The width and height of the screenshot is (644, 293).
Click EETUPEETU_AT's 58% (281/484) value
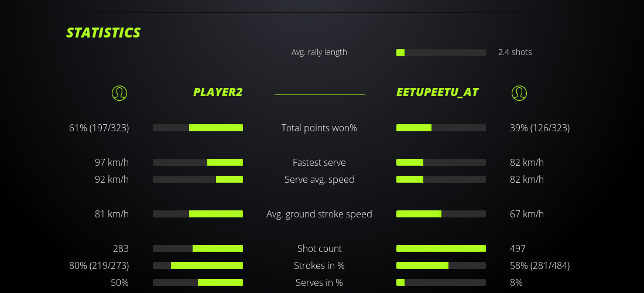coord(540,265)
